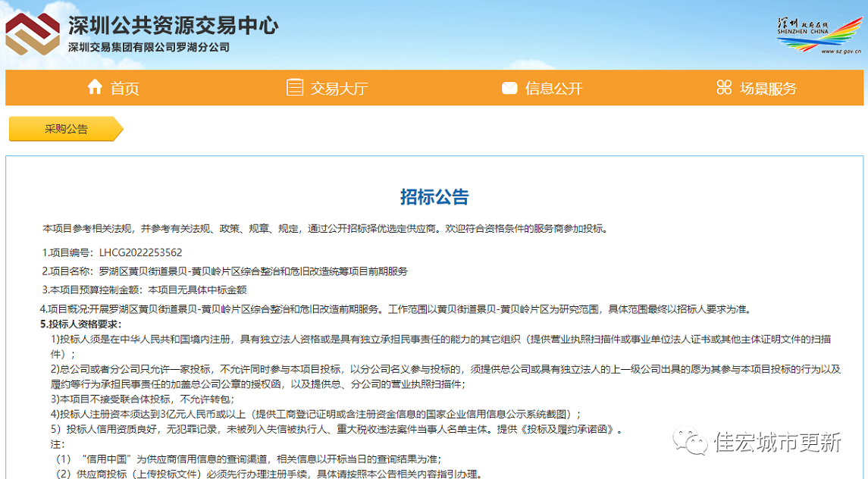
Task: Click the yellow 采购公告 breadcrumb tag
Action: (65, 129)
